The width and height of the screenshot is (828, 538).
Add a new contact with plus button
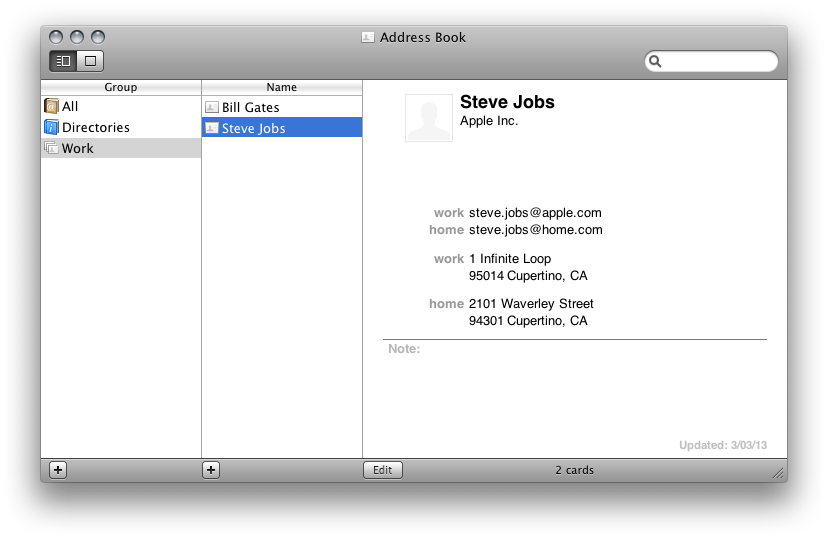point(211,470)
